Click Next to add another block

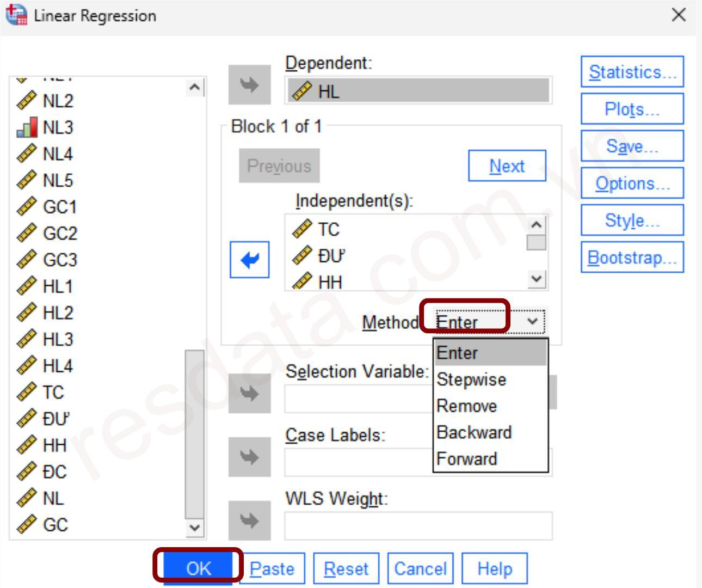[x=507, y=166]
